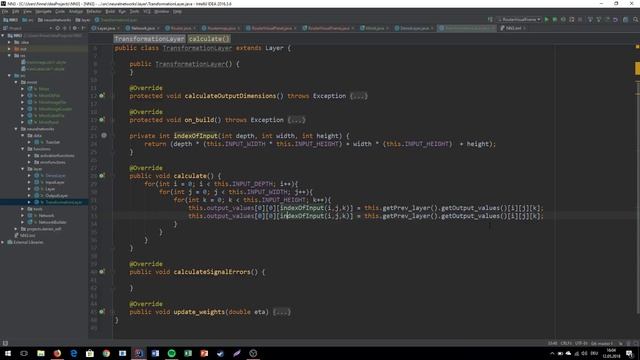This screenshot has height=360, width=640.
Task: Open the File menu
Action: tap(5, 11)
